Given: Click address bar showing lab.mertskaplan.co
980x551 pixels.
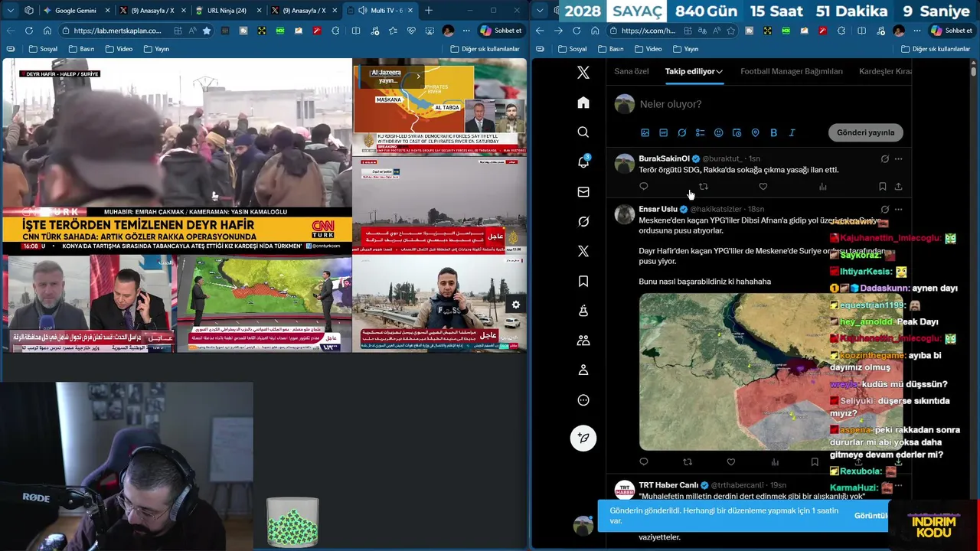Looking at the screenshot, I should click(117, 31).
